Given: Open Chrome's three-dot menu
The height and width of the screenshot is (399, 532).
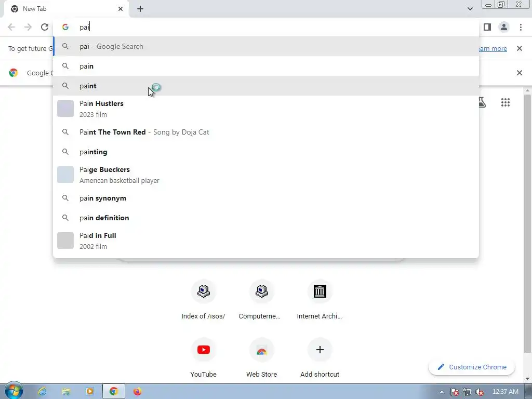Looking at the screenshot, I should [521, 27].
